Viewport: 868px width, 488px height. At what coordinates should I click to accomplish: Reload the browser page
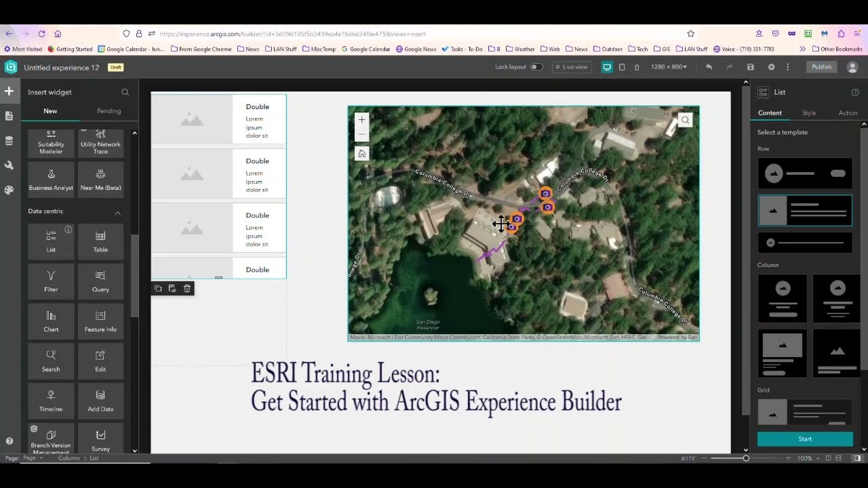pos(41,33)
